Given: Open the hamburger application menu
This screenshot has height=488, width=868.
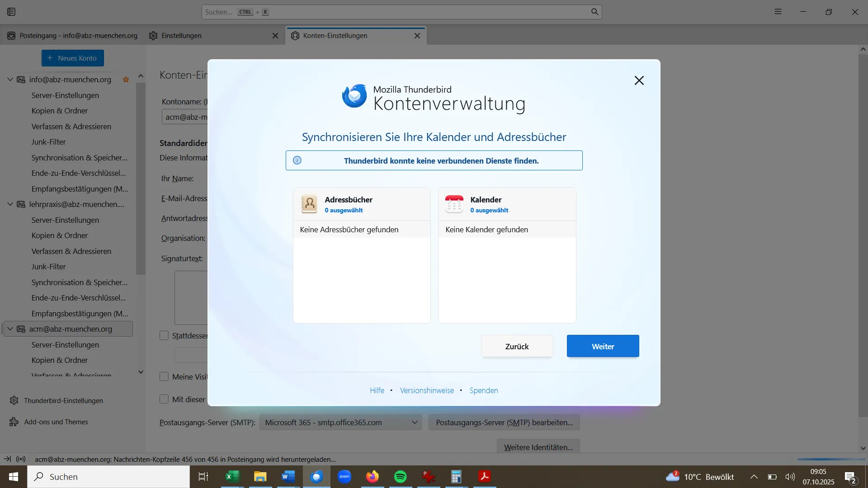Looking at the screenshot, I should (778, 12).
